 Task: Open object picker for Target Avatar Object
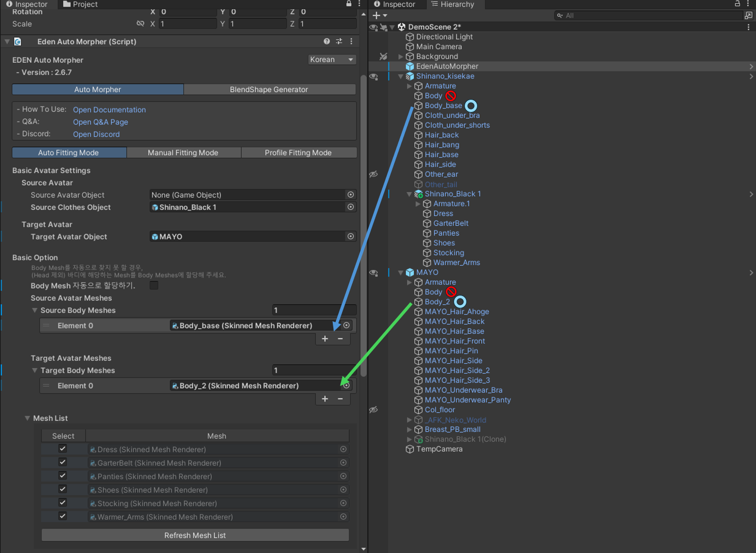[x=351, y=236]
